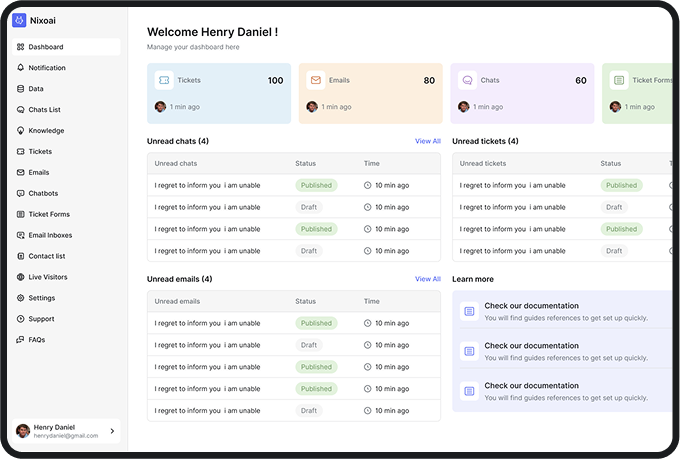This screenshot has height=459, width=680.
Task: Expand the Henry Daniel profile chevron
Action: click(112, 431)
